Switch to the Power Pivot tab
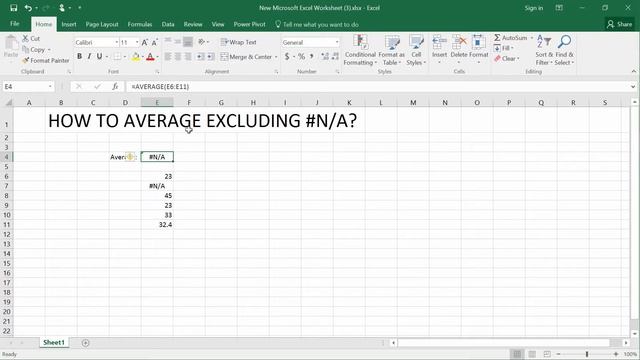The image size is (640, 360). coord(249,24)
